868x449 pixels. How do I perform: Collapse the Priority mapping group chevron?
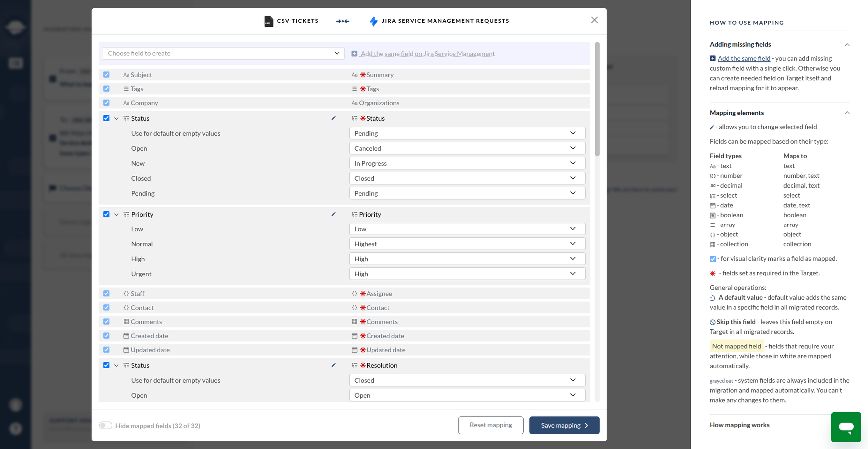(116, 214)
